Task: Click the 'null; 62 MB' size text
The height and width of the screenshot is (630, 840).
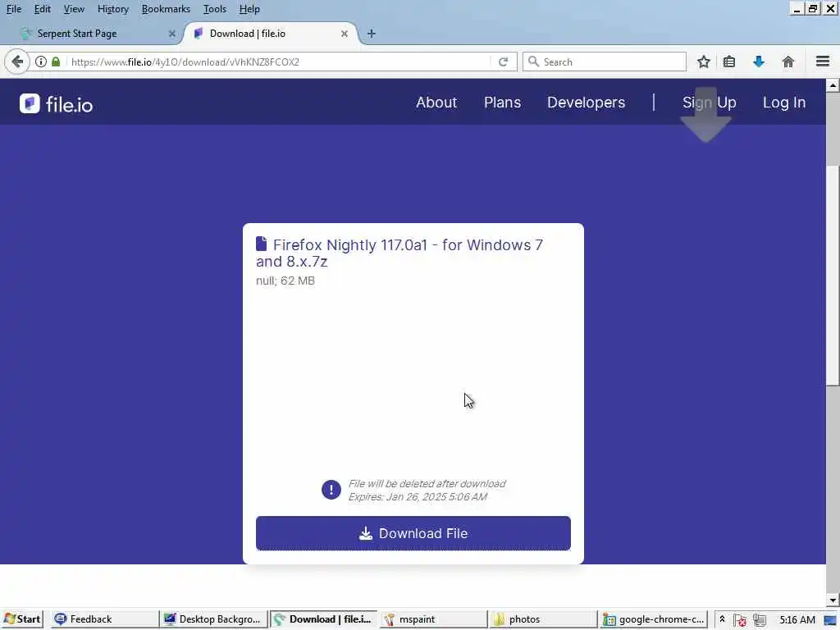Action: [285, 281]
